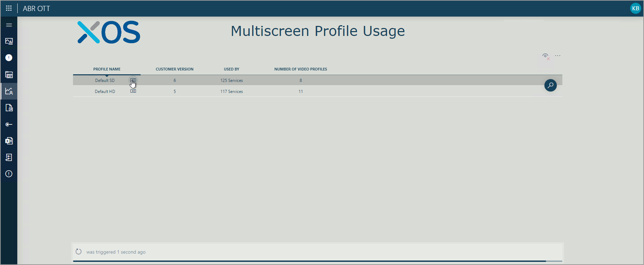Click the bottom progress bar
The height and width of the screenshot is (265, 644).
click(x=317, y=261)
